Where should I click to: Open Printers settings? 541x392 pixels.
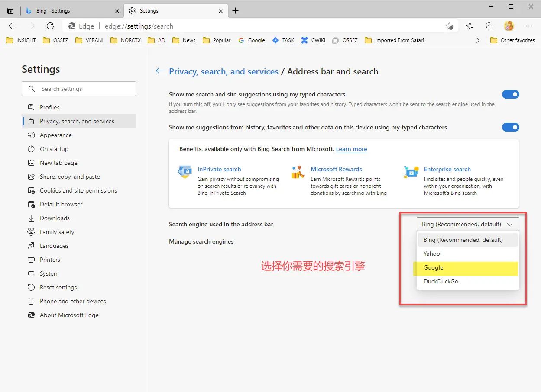(x=79, y=260)
